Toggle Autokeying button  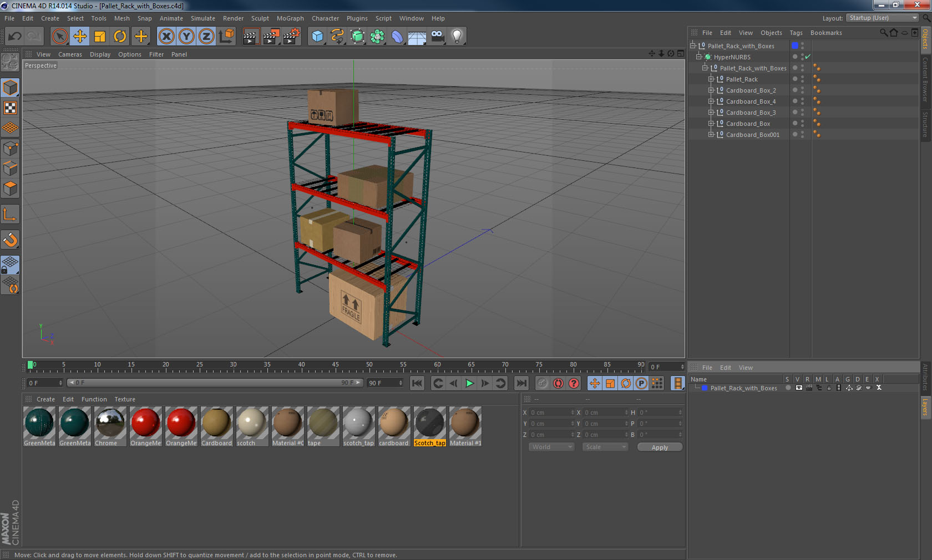[558, 383]
